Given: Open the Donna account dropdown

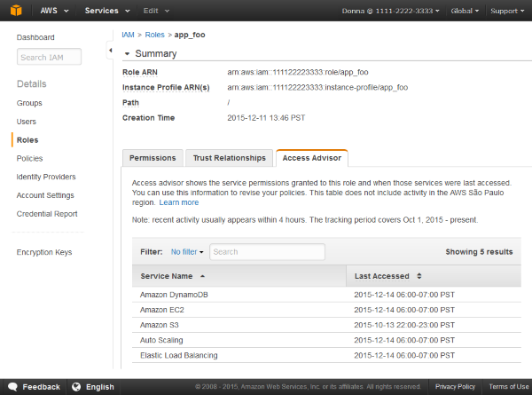Looking at the screenshot, I should [390, 11].
